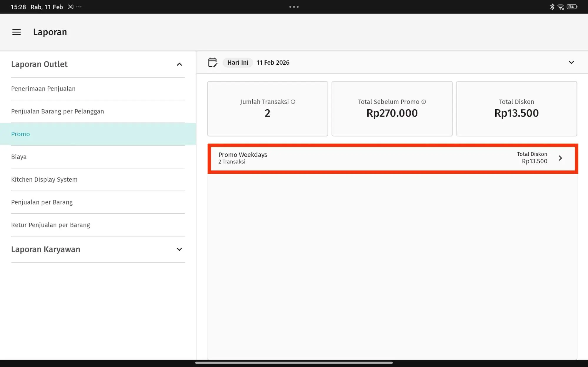The height and width of the screenshot is (367, 588).
Task: Open Kitchen Display System report
Action: tap(44, 179)
